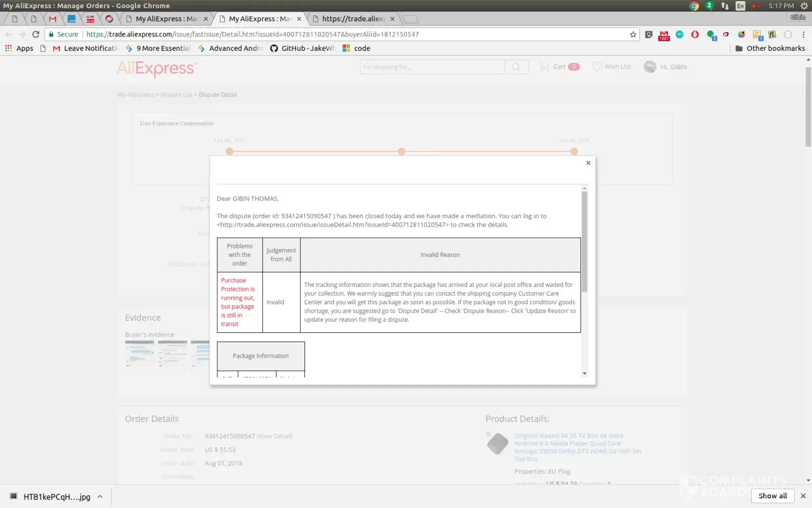Switch to first My AliExpress tab
The width and height of the screenshot is (812, 508).
(166, 19)
